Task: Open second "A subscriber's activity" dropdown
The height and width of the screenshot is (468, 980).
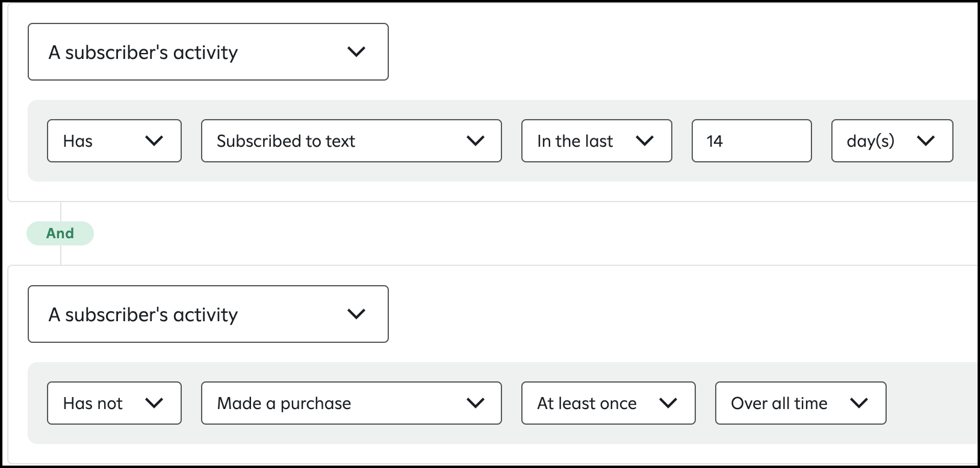Action: [x=208, y=314]
